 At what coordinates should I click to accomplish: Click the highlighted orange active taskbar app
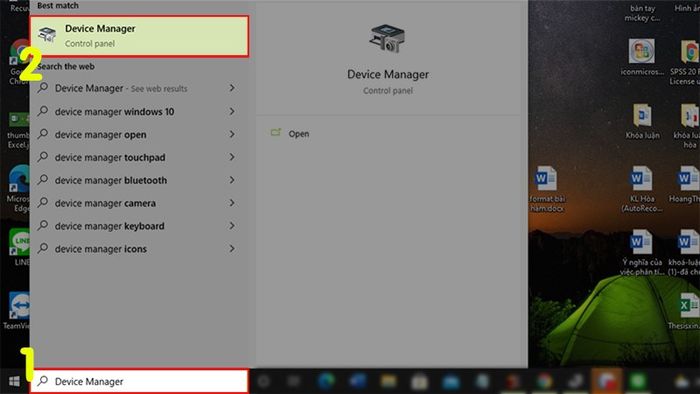coord(607,381)
